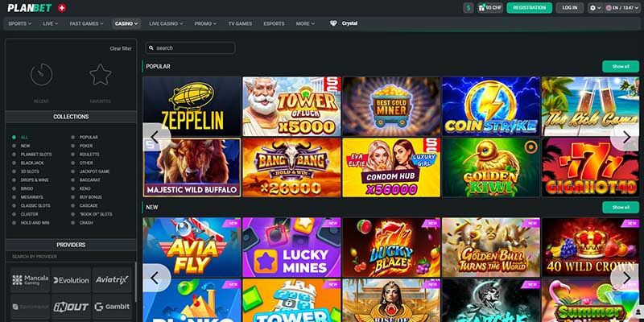Select the Aviatrix provider logo
This screenshot has height=322, width=644.
pyautogui.click(x=112, y=280)
